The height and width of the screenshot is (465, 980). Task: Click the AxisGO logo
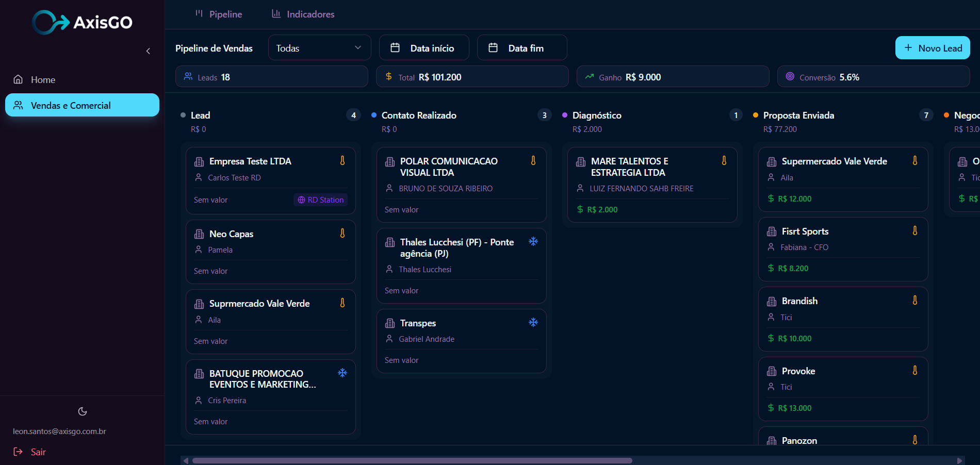tap(83, 22)
